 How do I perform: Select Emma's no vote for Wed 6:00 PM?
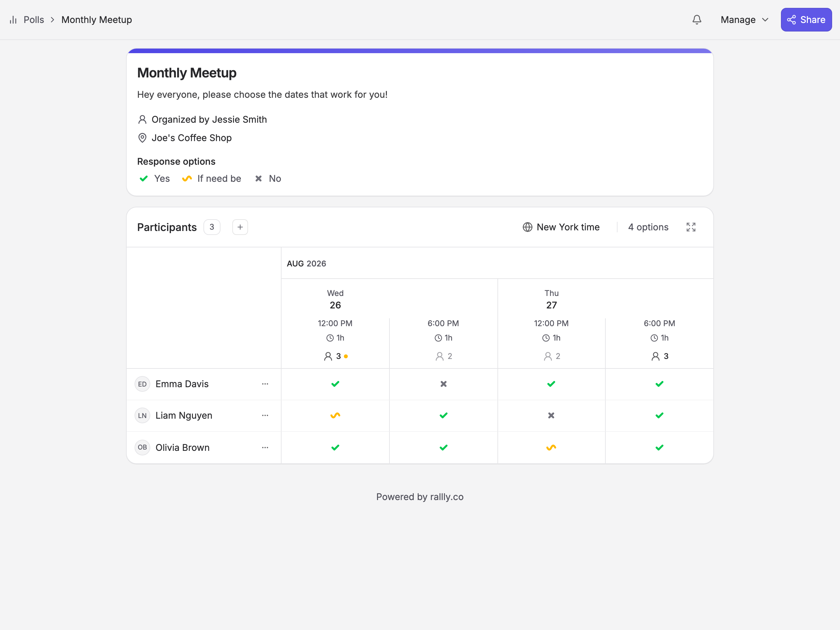pyautogui.click(x=443, y=384)
